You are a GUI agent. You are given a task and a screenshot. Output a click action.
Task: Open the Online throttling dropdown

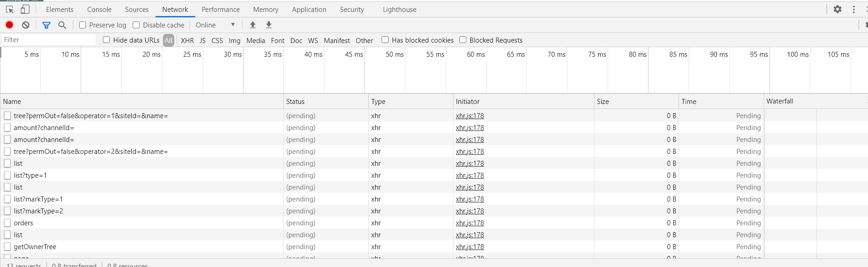pos(215,25)
